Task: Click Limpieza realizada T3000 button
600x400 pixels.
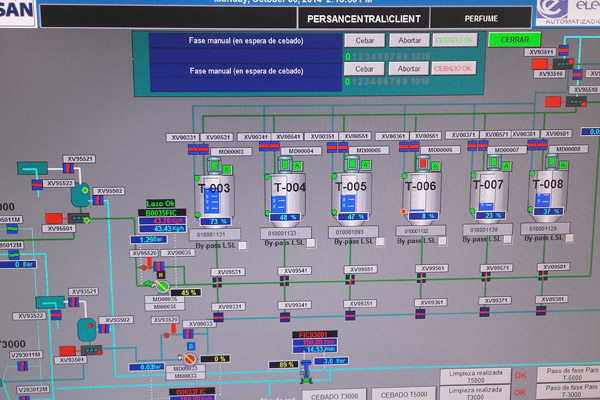Action: 475,393
